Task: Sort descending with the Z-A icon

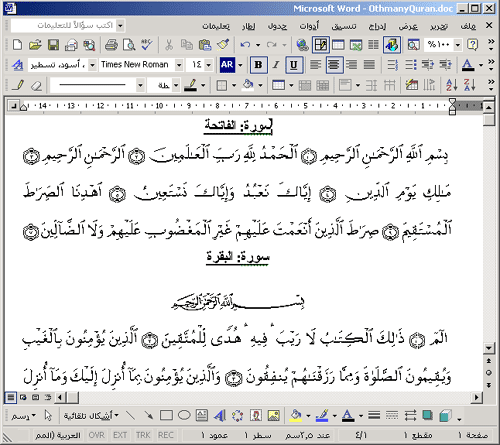Action: [x=469, y=85]
